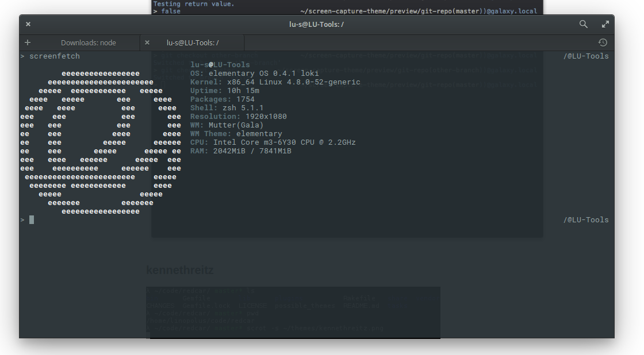644x355 pixels.
Task: Click the Packages: 1754 line
Action: point(222,99)
